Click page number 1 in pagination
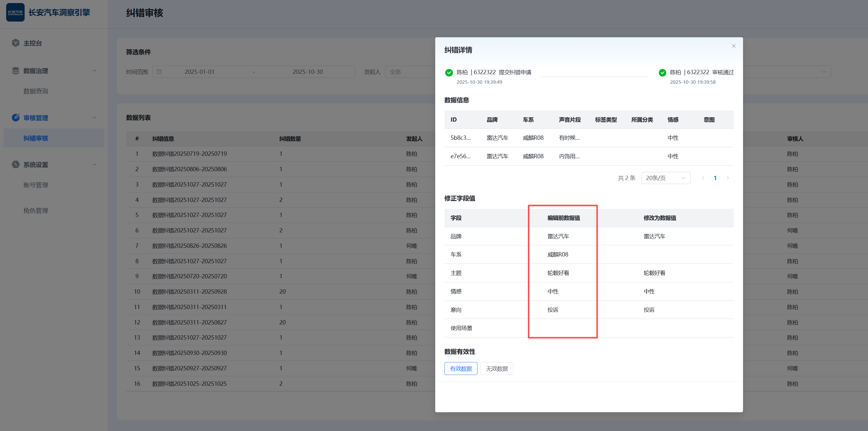868x431 pixels. [715, 178]
